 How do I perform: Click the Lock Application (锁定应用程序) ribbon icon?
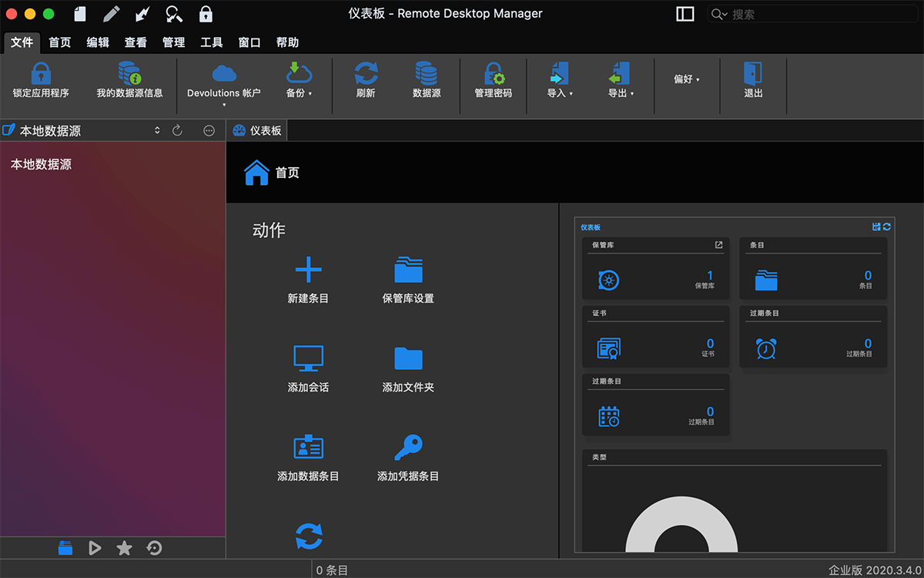pos(41,74)
